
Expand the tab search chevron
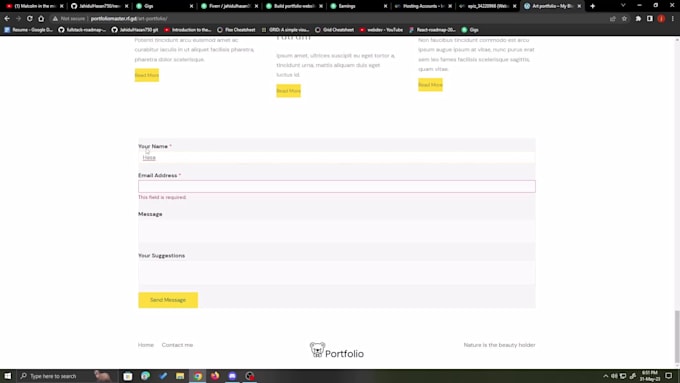623,6
